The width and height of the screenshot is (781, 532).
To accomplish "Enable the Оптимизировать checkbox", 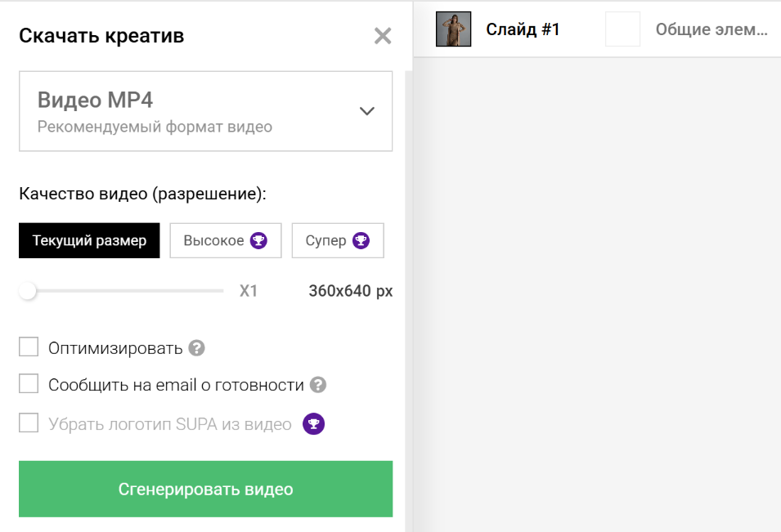I will [x=29, y=348].
